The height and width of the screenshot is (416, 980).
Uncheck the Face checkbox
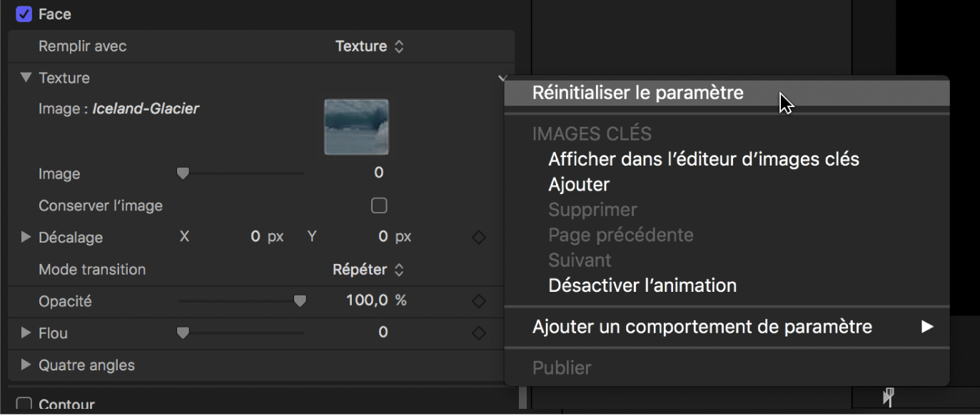(24, 14)
